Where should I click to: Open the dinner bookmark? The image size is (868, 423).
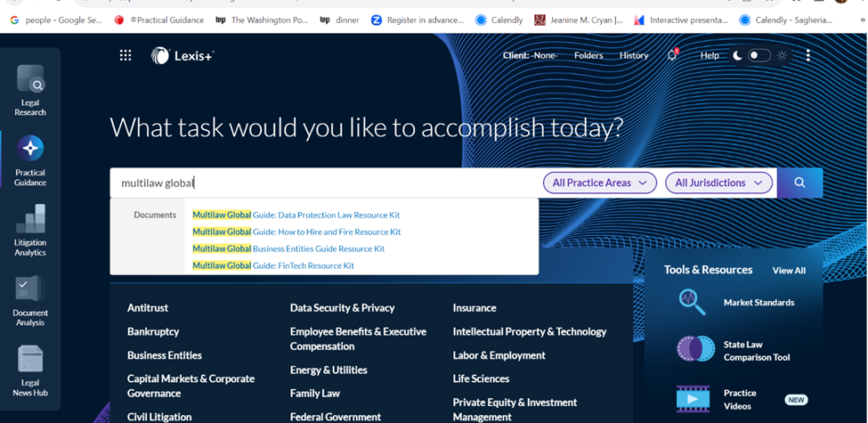[x=340, y=20]
